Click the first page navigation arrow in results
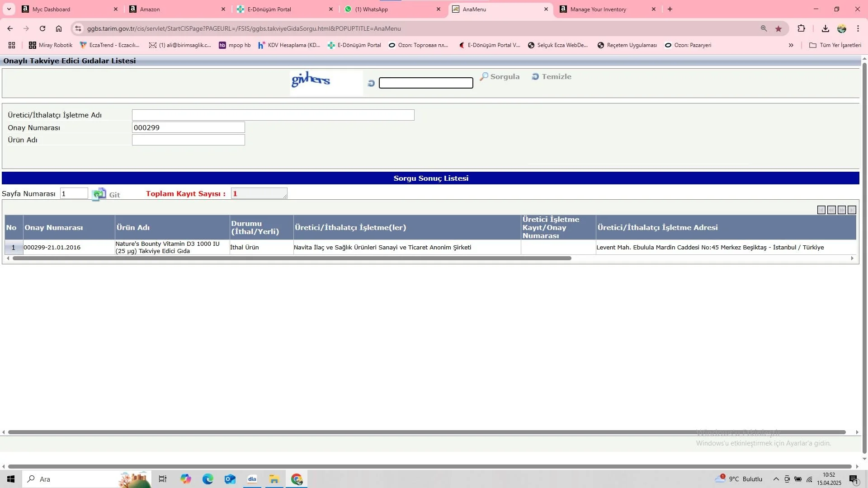This screenshot has width=868, height=488. point(821,210)
